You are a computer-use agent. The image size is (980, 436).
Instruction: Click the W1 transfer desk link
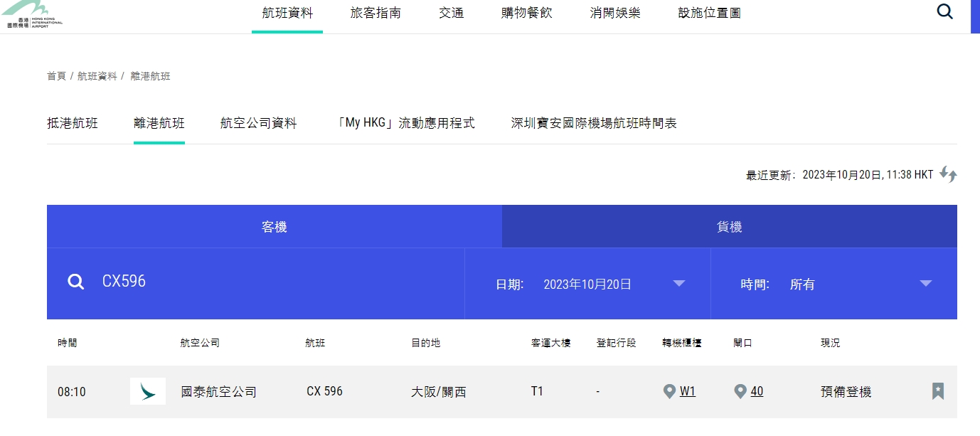pyautogui.click(x=688, y=391)
